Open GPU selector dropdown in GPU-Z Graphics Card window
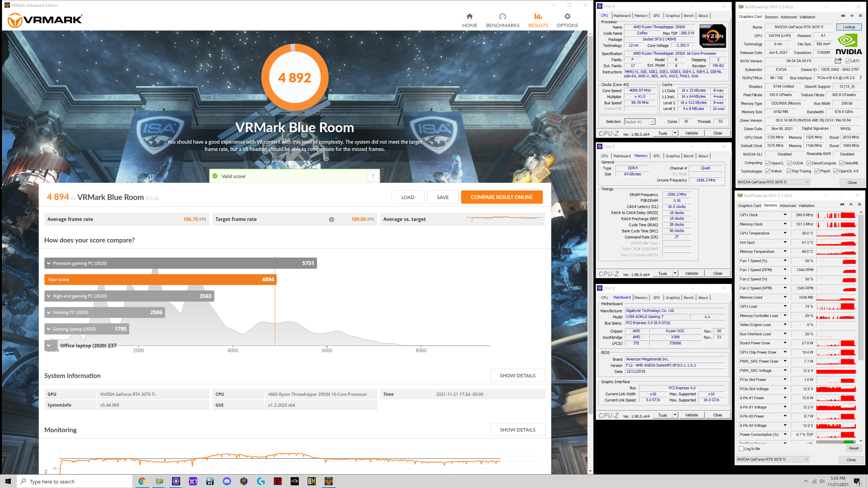This screenshot has height=488, width=868. click(773, 182)
